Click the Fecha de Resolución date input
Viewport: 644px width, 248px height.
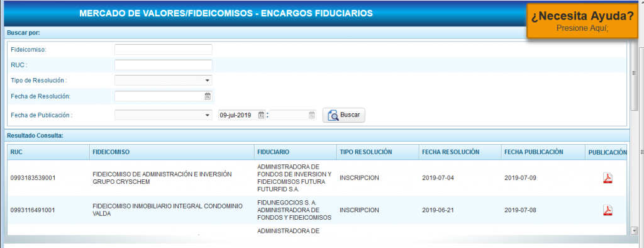(x=159, y=96)
